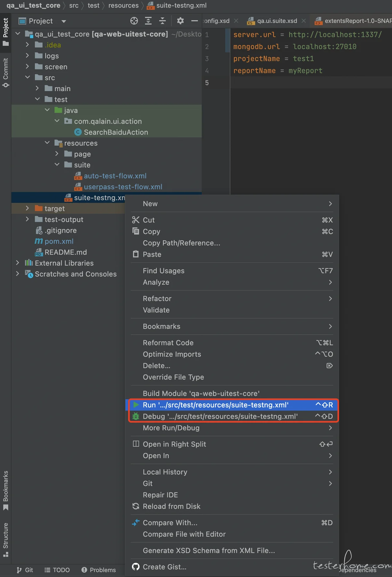Click the Expand All icon in Project toolbar
Viewport: 392px width, 577px height.
point(148,21)
